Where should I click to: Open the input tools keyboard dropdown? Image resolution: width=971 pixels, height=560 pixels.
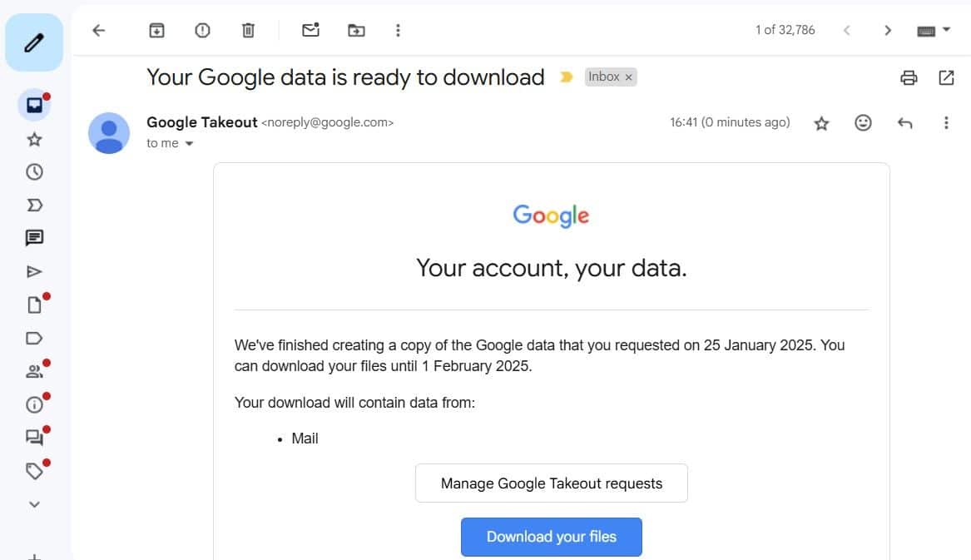pos(932,29)
